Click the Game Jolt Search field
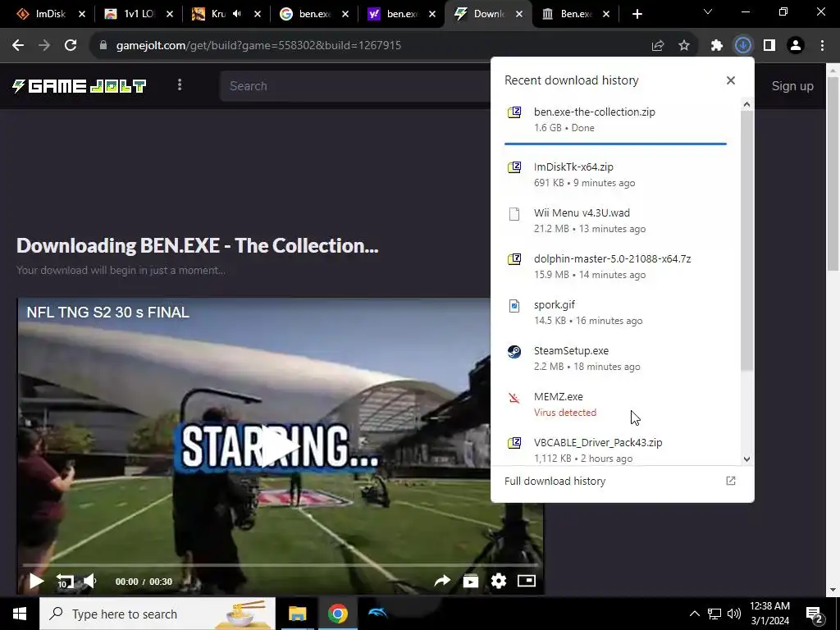This screenshot has height=630, width=840. 356,85
